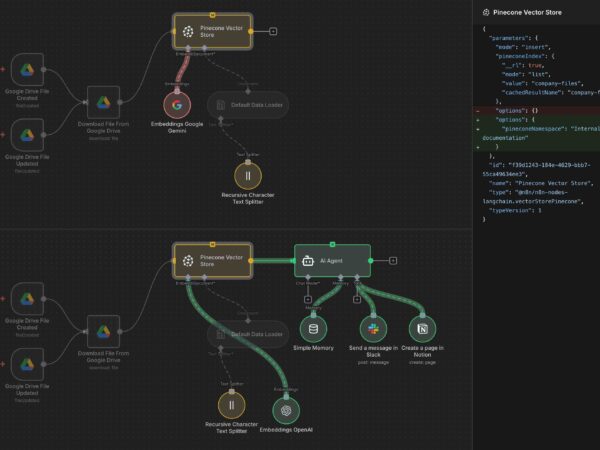Image resolution: width=600 pixels, height=450 pixels.
Task: Add a Tool via the plus under AI Agent
Action: pyautogui.click(x=357, y=299)
